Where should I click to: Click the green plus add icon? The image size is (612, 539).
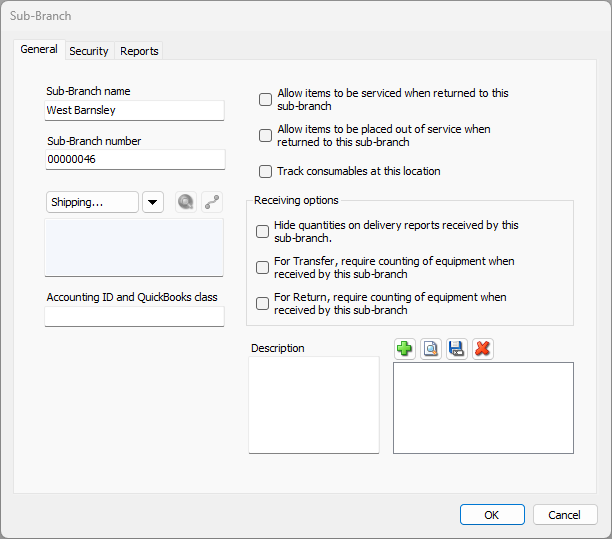(x=404, y=349)
